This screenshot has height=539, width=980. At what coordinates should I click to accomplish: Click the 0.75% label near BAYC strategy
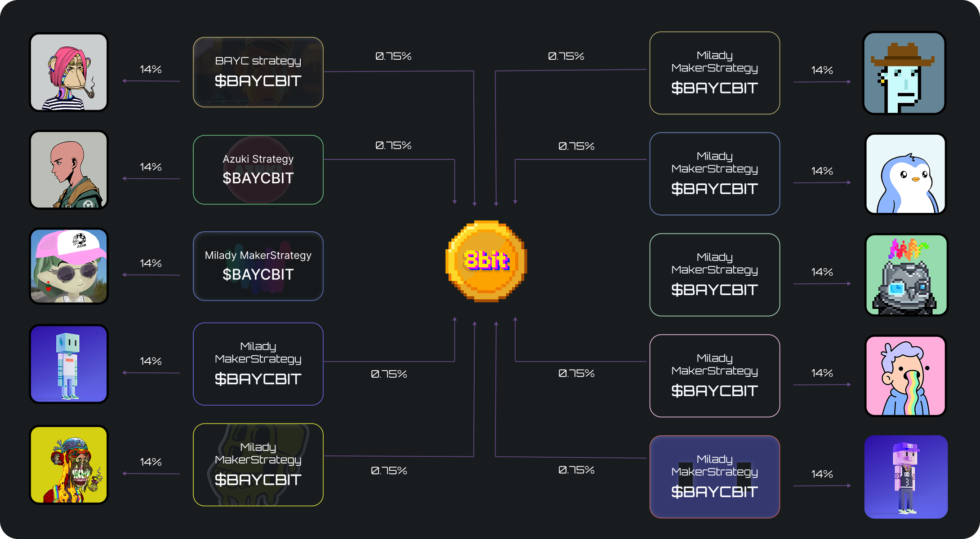pos(393,56)
